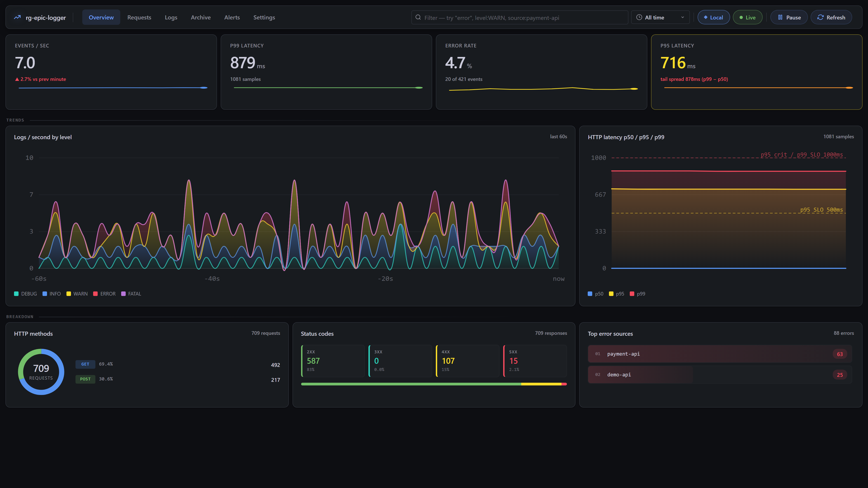Focus the Filter search input field
Screen dimensions: 868x488
coord(520,17)
